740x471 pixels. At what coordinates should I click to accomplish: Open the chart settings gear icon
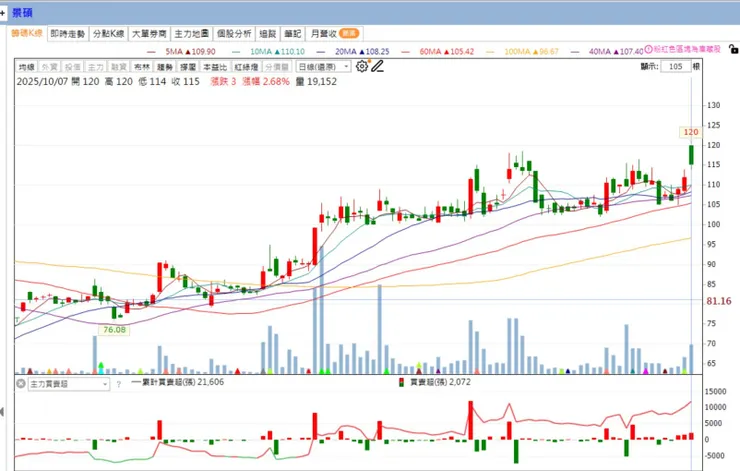tap(362, 66)
